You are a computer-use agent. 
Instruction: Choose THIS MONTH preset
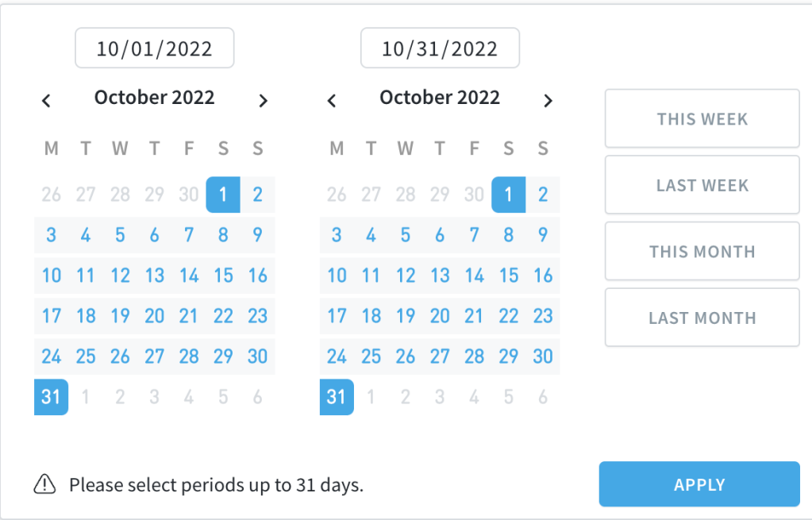702,251
